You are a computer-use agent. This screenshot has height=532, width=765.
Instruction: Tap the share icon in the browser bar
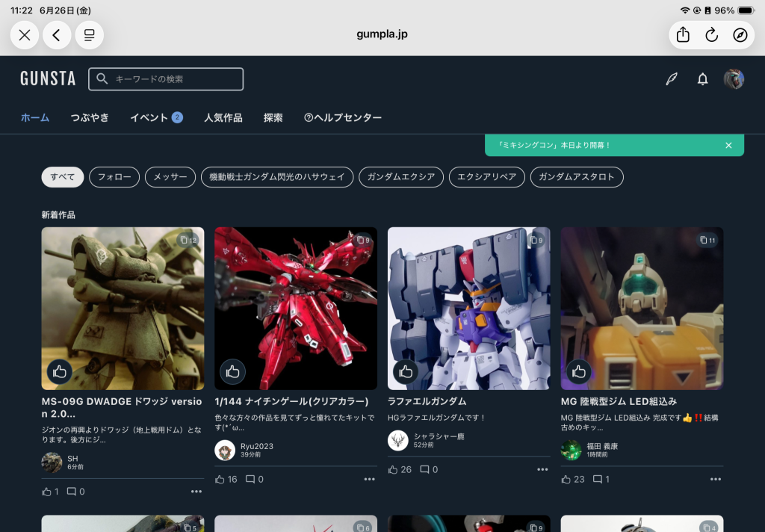tap(683, 35)
